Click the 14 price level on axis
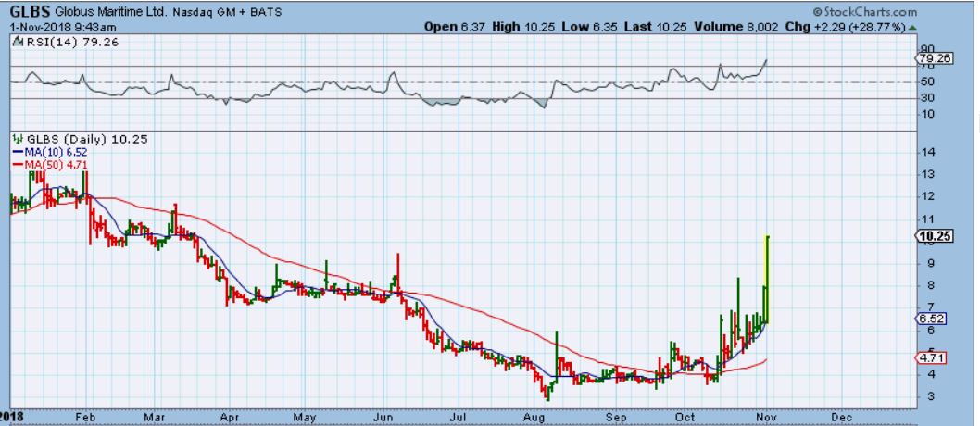Viewport: 980px width, 426px height. [x=927, y=153]
